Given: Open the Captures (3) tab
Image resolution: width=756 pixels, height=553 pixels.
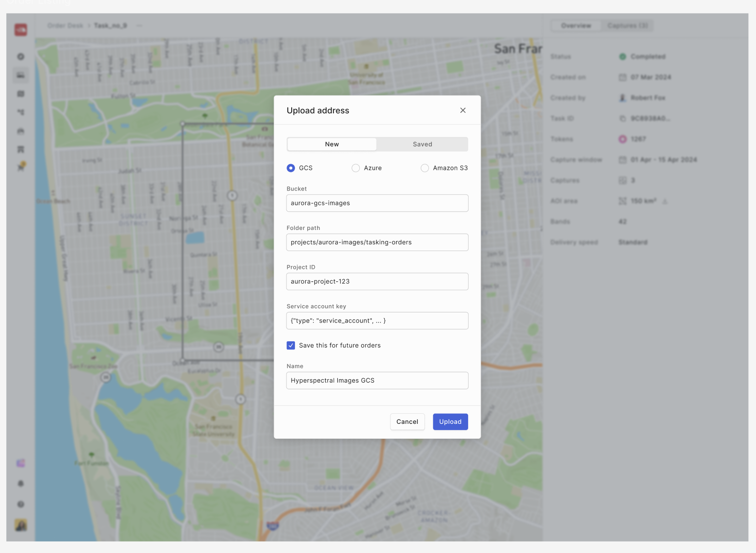Looking at the screenshot, I should point(627,25).
